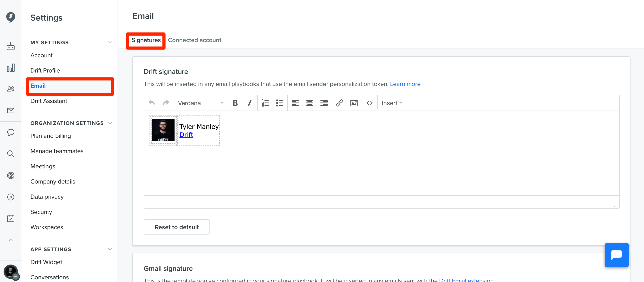Open the Drift chat widget bubble
The height and width of the screenshot is (282, 644).
(616, 255)
